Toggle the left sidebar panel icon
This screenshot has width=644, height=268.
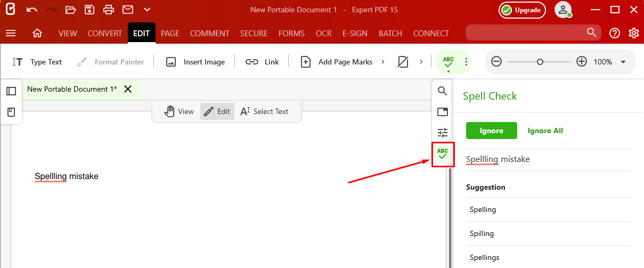tap(11, 91)
